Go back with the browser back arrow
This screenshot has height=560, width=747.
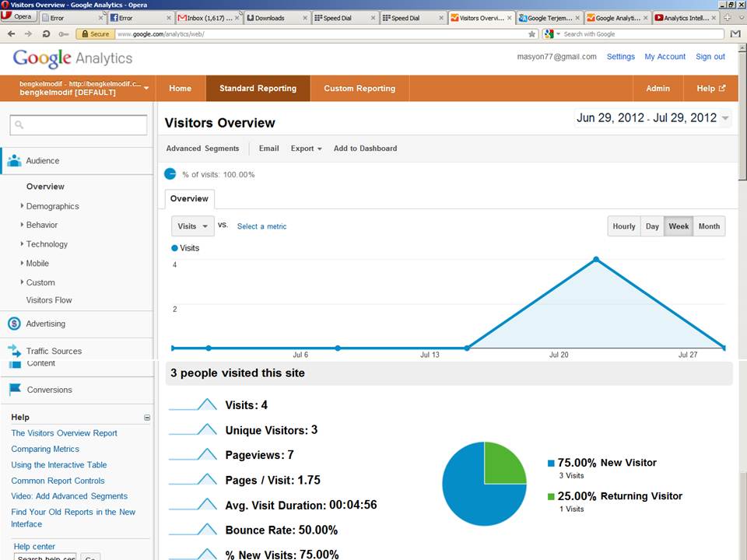coord(12,33)
